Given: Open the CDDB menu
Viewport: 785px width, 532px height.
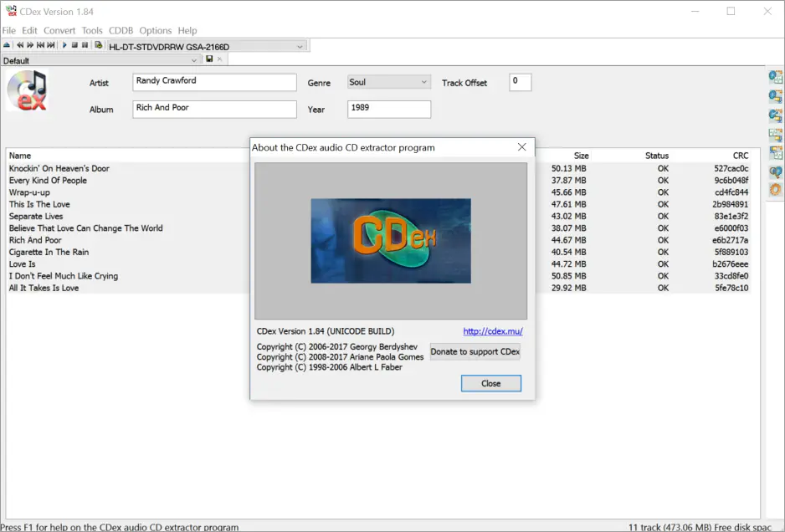Looking at the screenshot, I should 121,31.
